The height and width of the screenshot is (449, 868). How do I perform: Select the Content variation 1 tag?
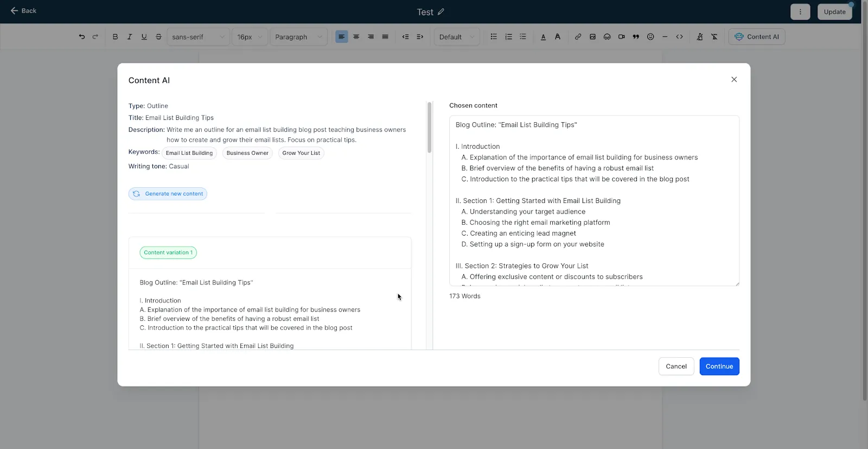tap(168, 252)
